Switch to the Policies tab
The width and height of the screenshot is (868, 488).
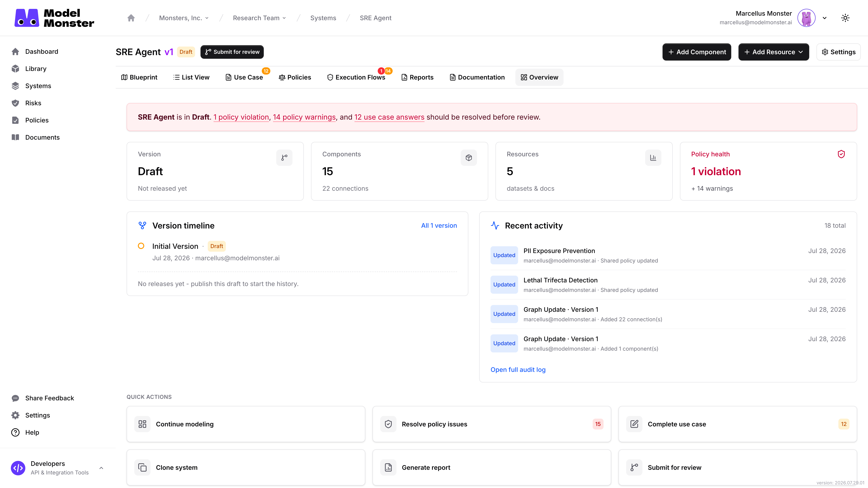coord(295,77)
